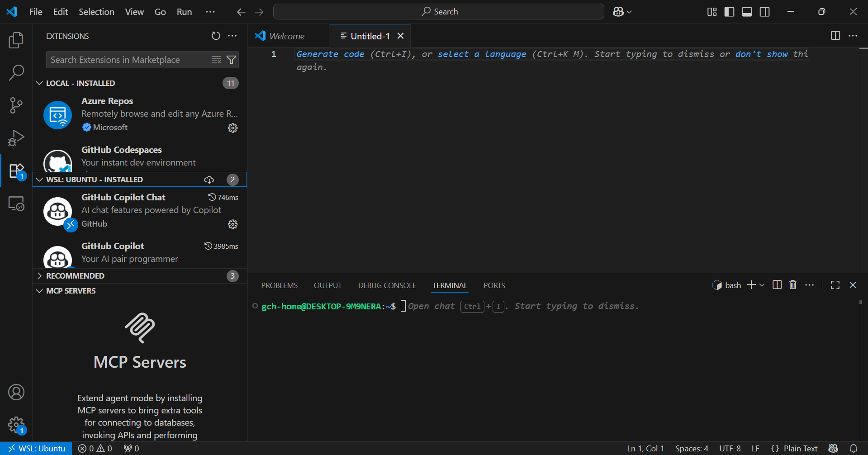Close the Untitled-1 tab

(400, 36)
